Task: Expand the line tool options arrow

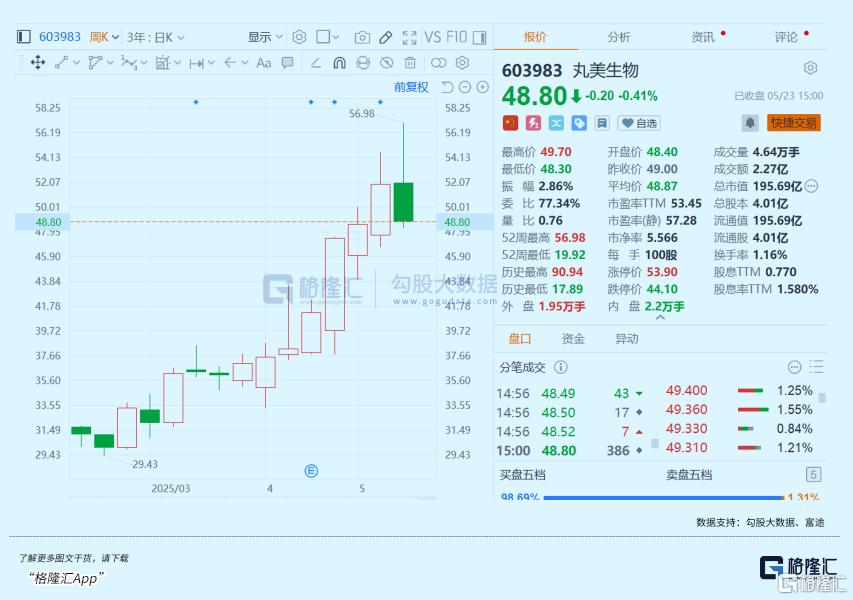Action: 76,63
